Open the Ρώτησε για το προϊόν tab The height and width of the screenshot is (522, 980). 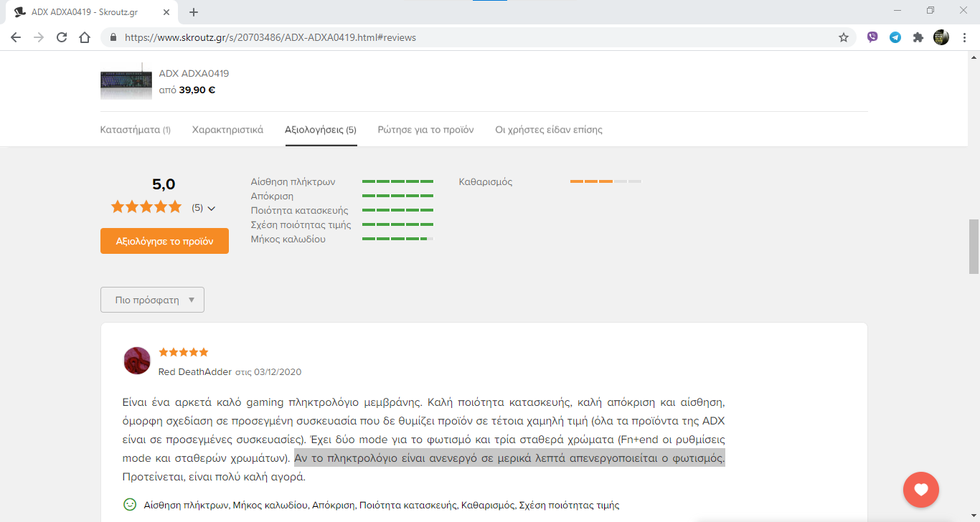426,130
